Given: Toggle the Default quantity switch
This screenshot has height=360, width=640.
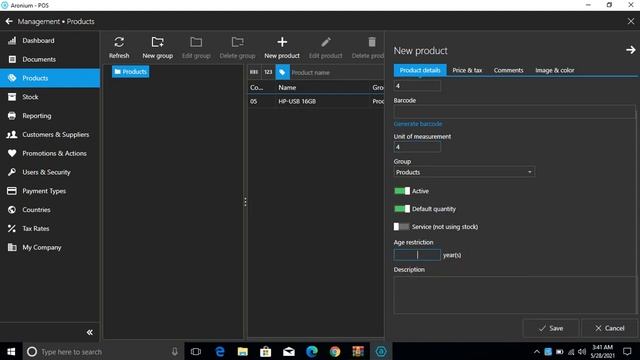Looking at the screenshot, I should pos(402,209).
